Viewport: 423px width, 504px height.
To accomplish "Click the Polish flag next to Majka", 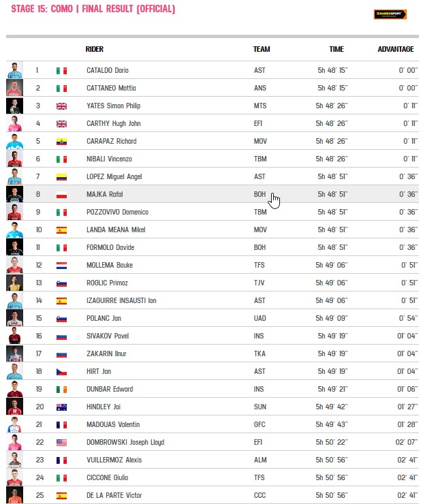I will [x=61, y=195].
